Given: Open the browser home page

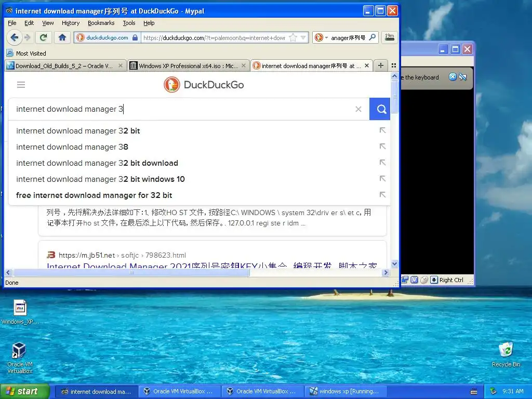Looking at the screenshot, I should [x=62, y=37].
